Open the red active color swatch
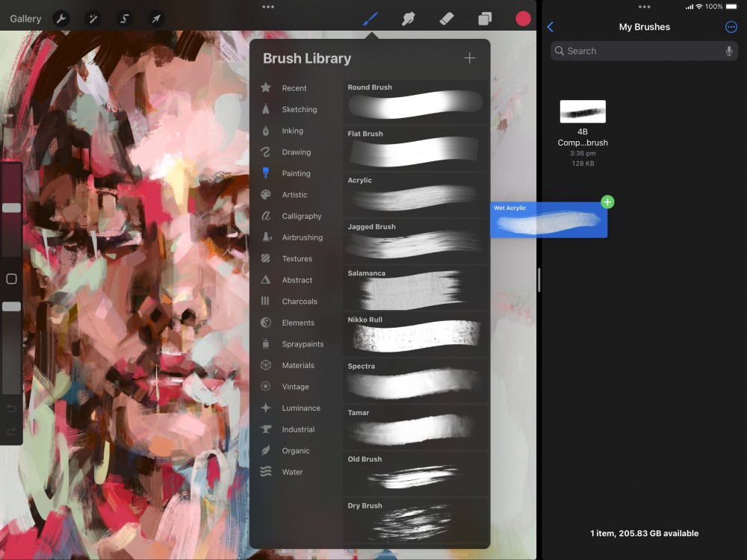Screen dimensions: 747x560 523,19
